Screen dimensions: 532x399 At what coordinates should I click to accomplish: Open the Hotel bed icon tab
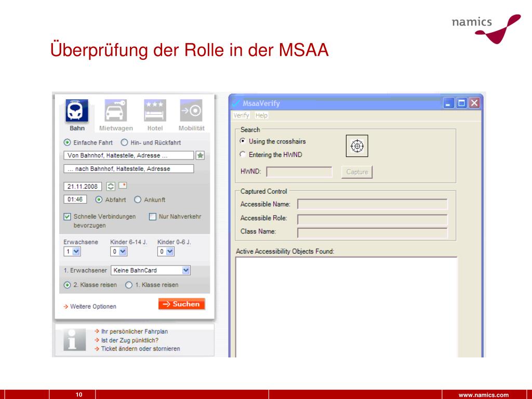[x=155, y=111]
